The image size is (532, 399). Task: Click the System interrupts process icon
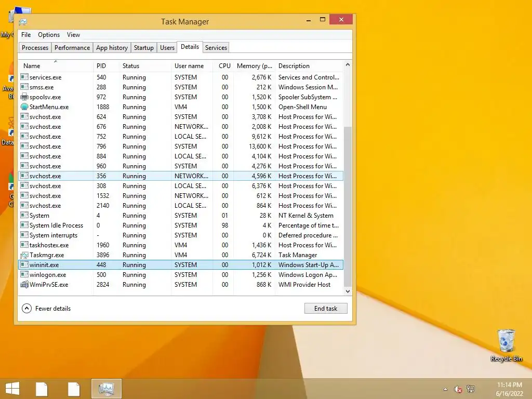click(x=24, y=235)
